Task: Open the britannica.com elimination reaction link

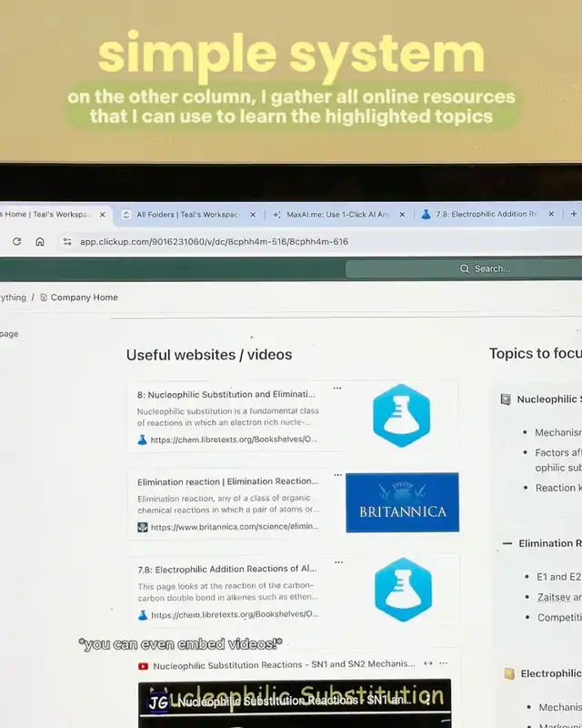Action: 234,527
